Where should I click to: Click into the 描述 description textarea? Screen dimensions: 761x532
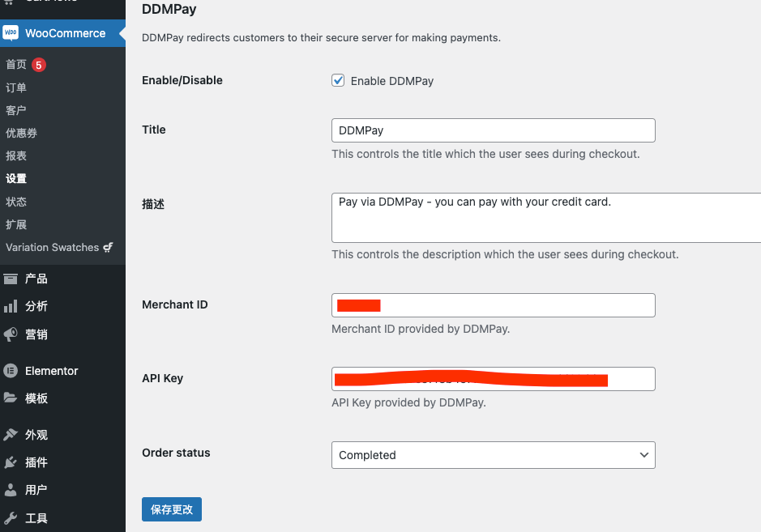tap(546, 218)
